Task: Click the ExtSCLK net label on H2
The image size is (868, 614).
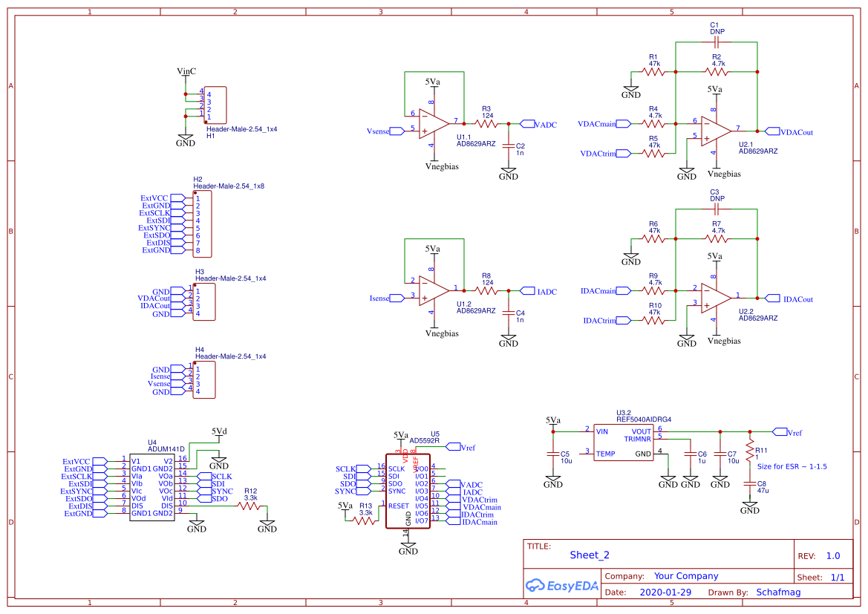Action: (x=154, y=212)
